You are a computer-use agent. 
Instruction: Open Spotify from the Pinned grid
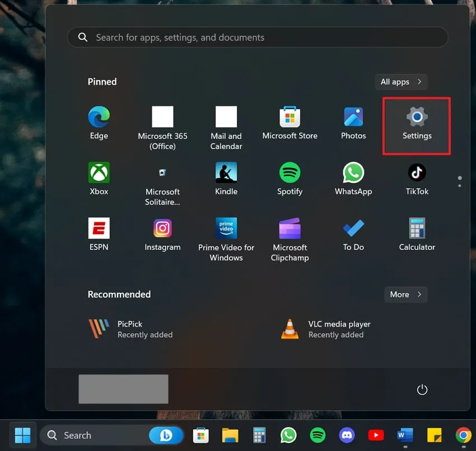290,178
